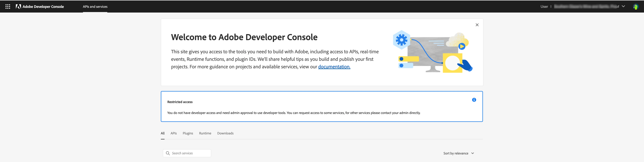Open the Downloads tab
The image size is (644, 162).
click(225, 133)
